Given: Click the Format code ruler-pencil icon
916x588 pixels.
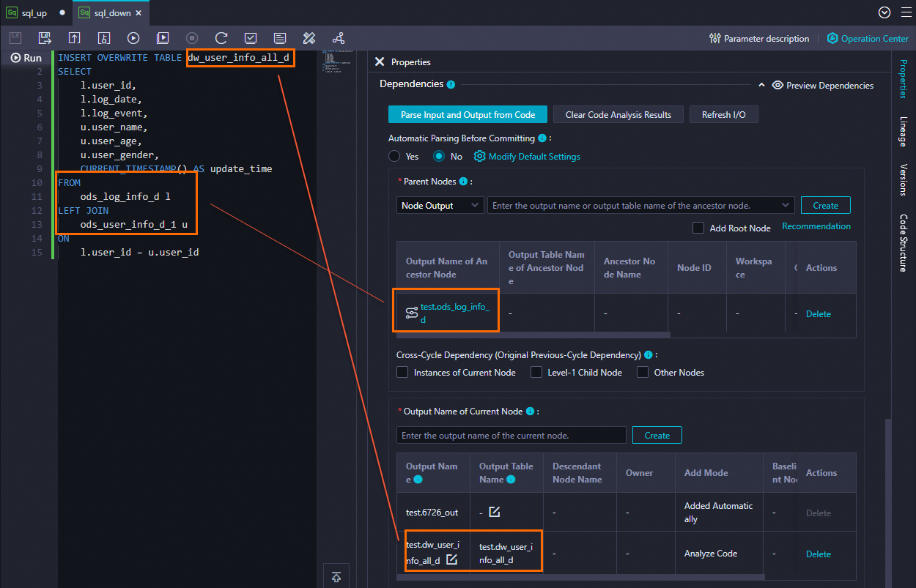Looking at the screenshot, I should pyautogui.click(x=309, y=38).
